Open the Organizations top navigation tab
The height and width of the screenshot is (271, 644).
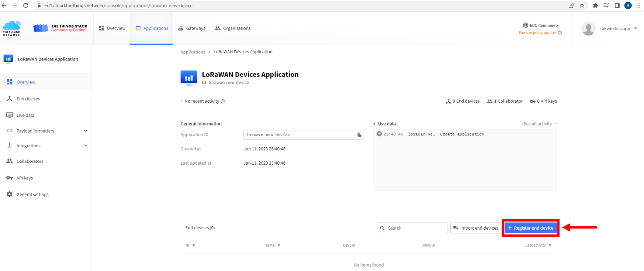(233, 28)
